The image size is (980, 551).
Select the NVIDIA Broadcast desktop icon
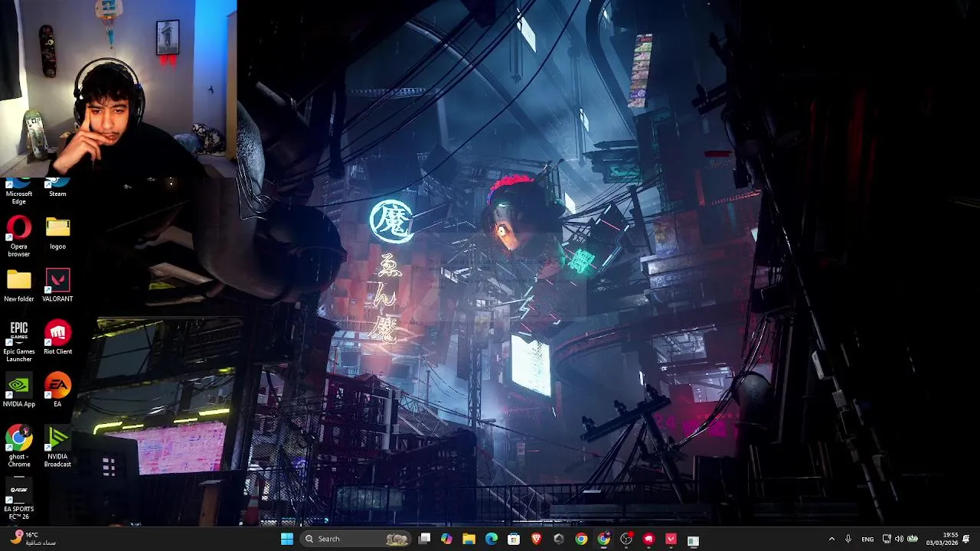[57, 446]
